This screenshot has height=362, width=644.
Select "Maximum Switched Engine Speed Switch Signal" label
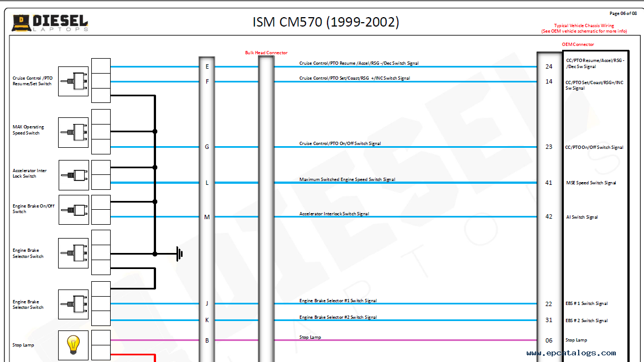[x=347, y=179]
